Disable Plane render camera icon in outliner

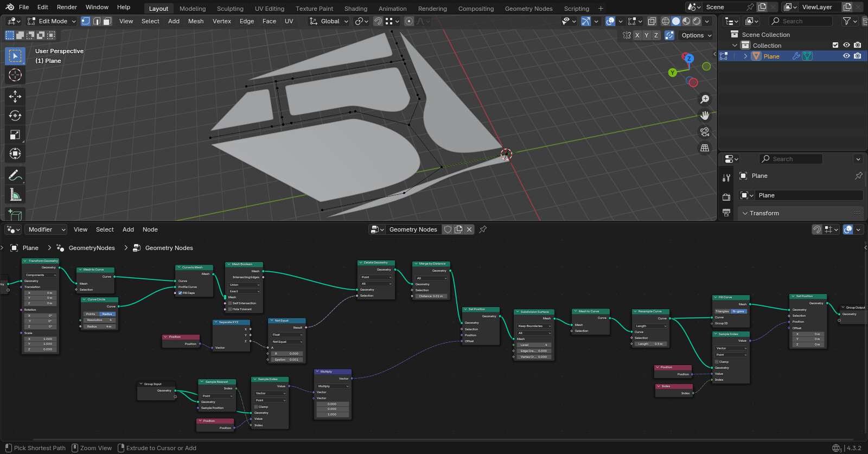pyautogui.click(x=857, y=56)
